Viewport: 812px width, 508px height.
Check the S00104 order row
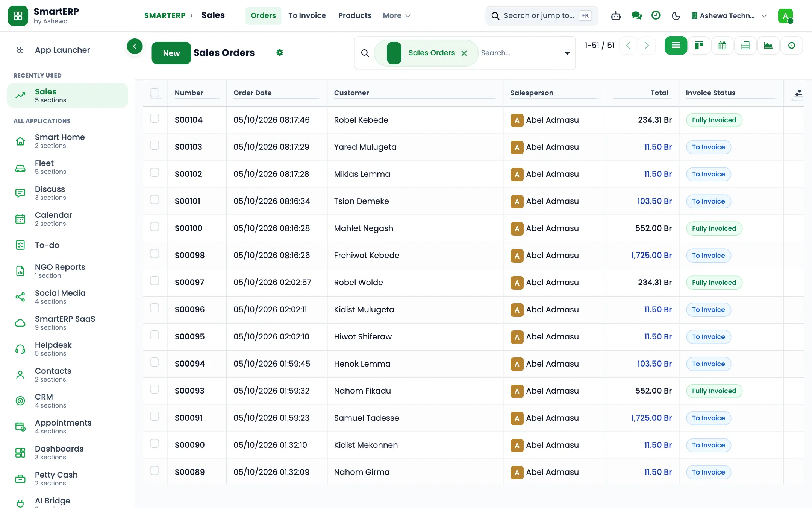[x=155, y=118]
